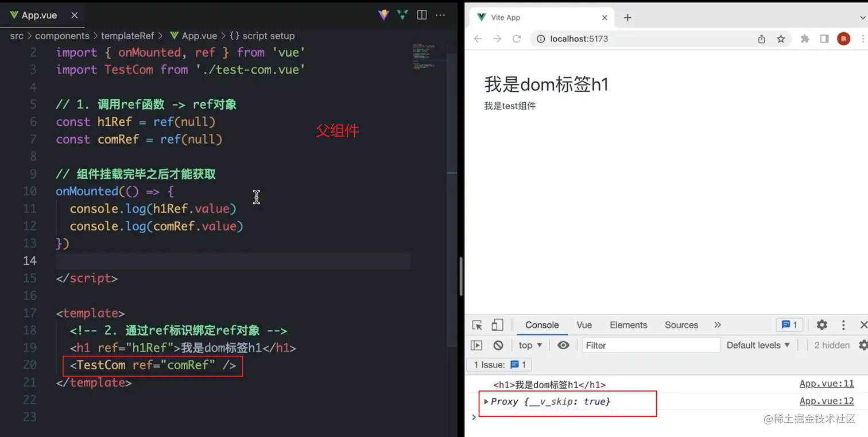
Task: Select the App.vue editor tab
Action: pyautogui.click(x=42, y=15)
